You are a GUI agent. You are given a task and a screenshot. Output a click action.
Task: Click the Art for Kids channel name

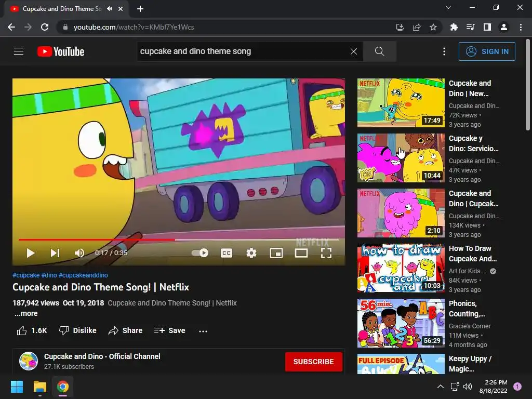(x=467, y=271)
